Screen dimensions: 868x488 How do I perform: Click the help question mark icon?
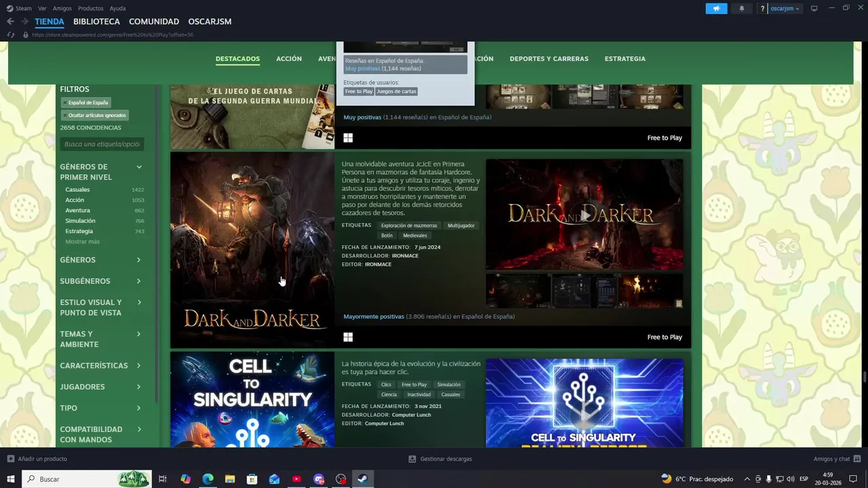(x=763, y=8)
